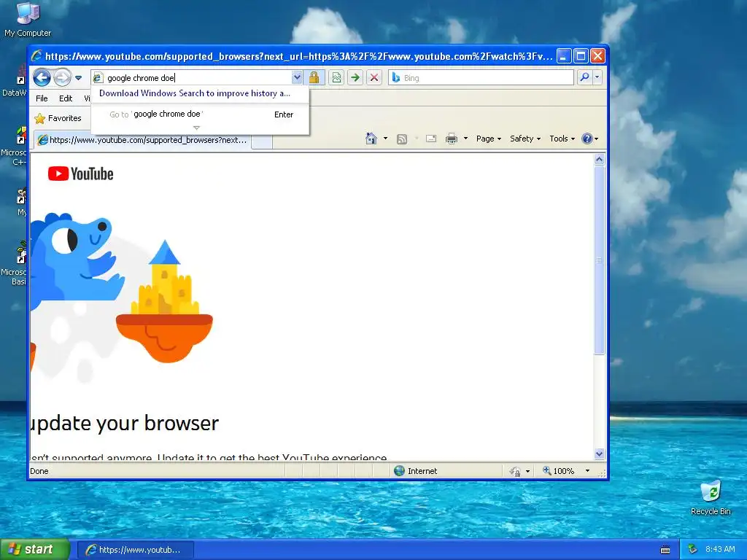
Task: Click the Internet Explorer icon in title bar
Action: click(36, 56)
